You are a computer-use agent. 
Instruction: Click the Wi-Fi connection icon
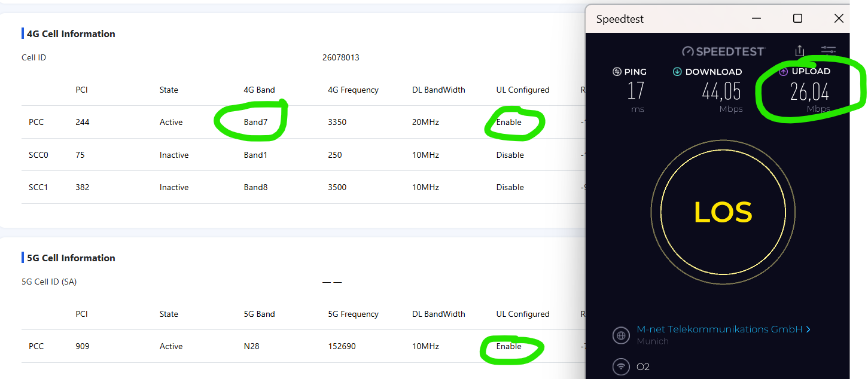[622, 366]
